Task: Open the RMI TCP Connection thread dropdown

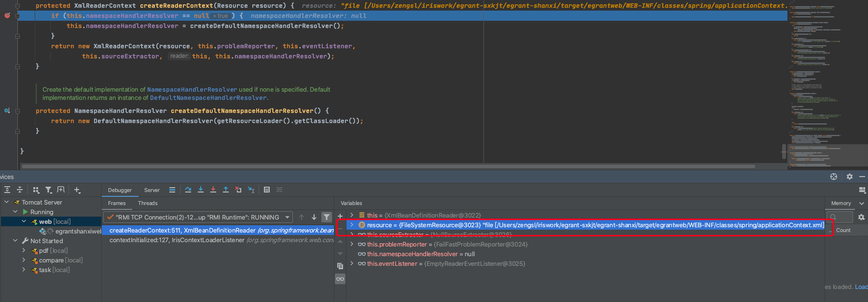Action: click(288, 217)
